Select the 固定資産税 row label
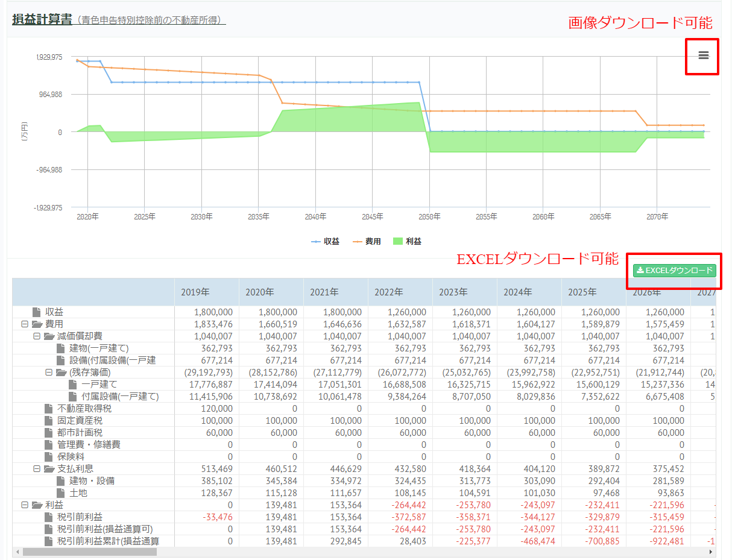Image resolution: width=735 pixels, height=560 pixels. click(x=80, y=421)
